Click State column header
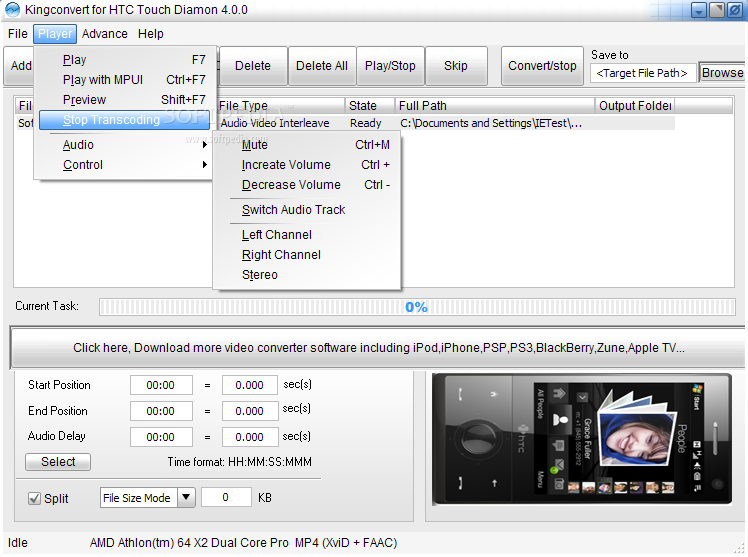 point(370,105)
